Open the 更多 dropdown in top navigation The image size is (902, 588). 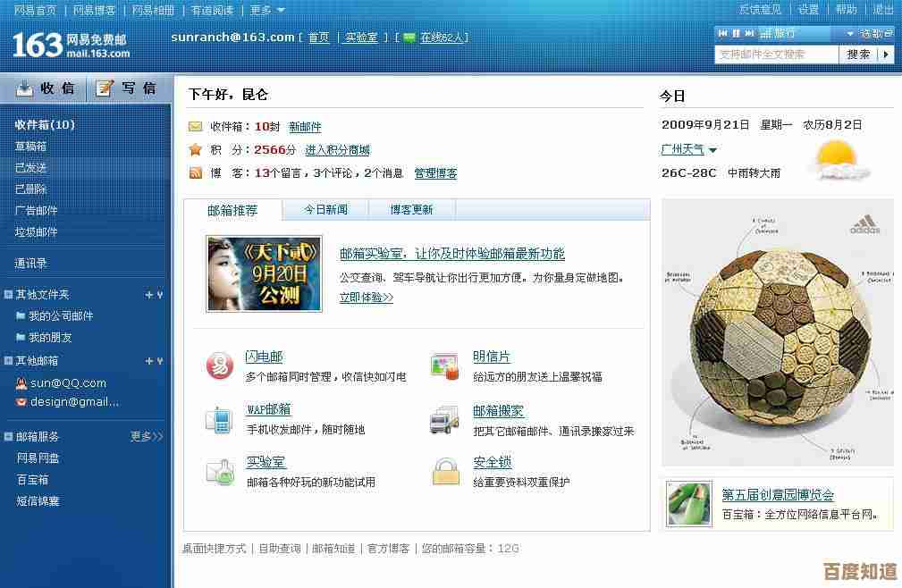click(266, 10)
